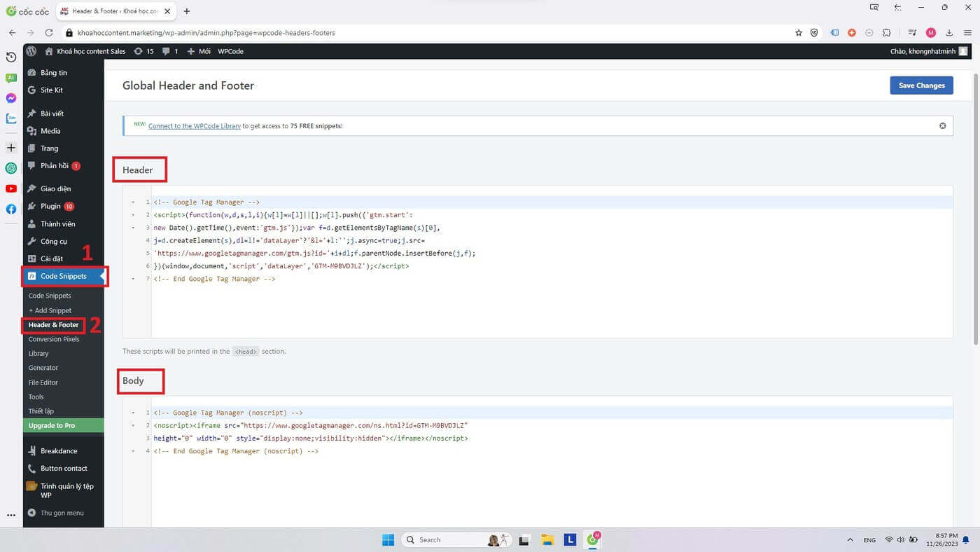
Task: Open Conversion Pixels submenu
Action: coord(54,339)
